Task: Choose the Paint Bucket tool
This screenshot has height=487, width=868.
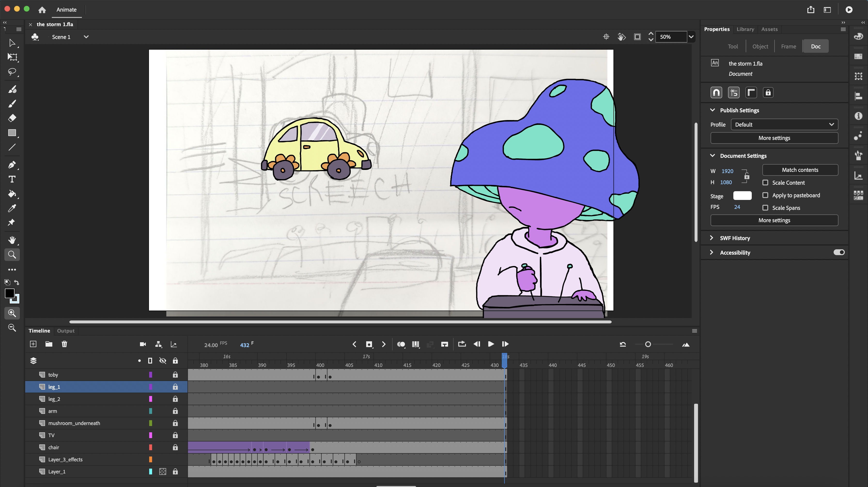Action: point(12,194)
